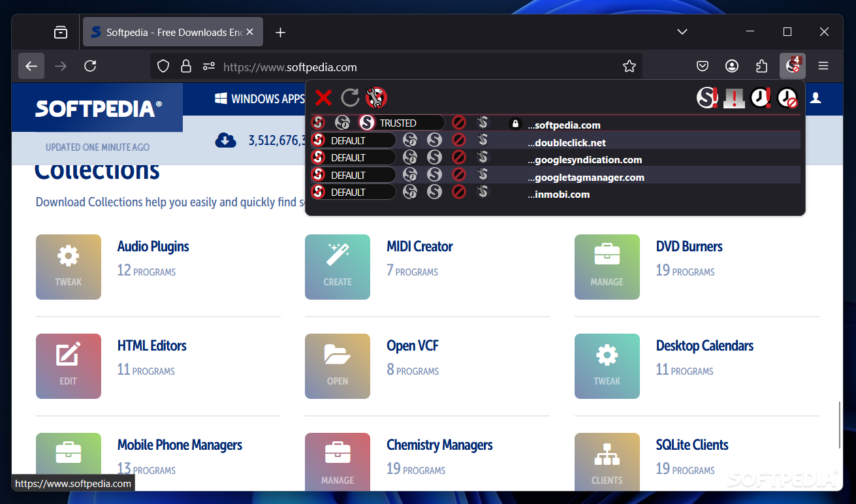Set softpedia.com to Custom preset

coord(483,123)
